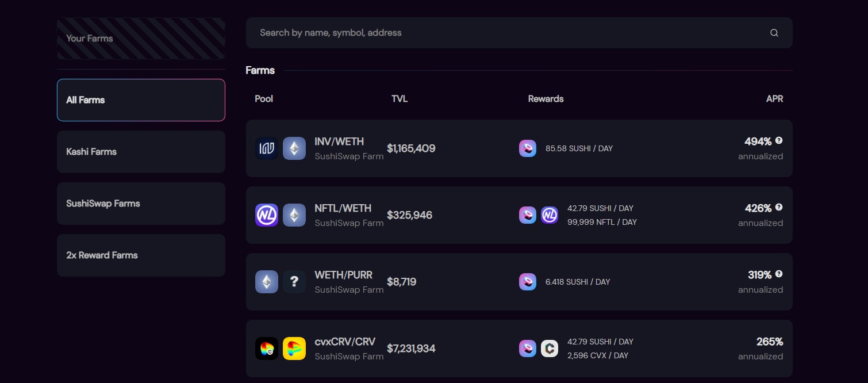Click SUSHI reward icon in cvxCRV/CRV row

528,348
